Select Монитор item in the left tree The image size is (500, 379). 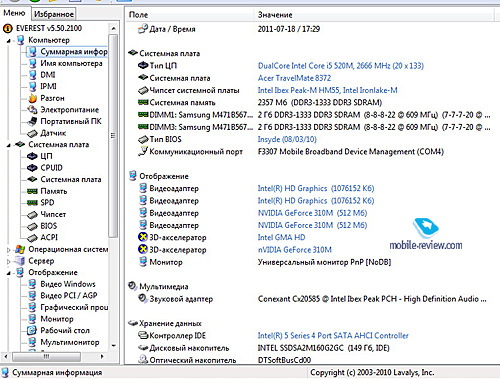(57, 319)
